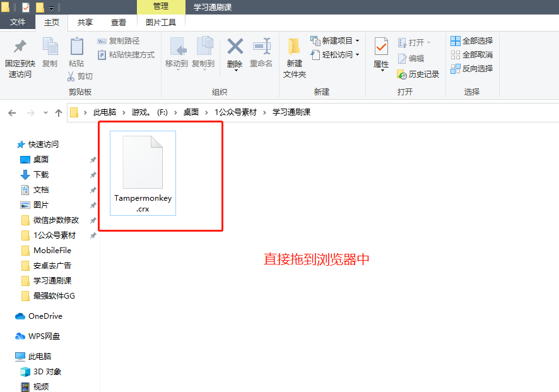Open Quick Access Toolbar customize dropdown

(x=51, y=8)
